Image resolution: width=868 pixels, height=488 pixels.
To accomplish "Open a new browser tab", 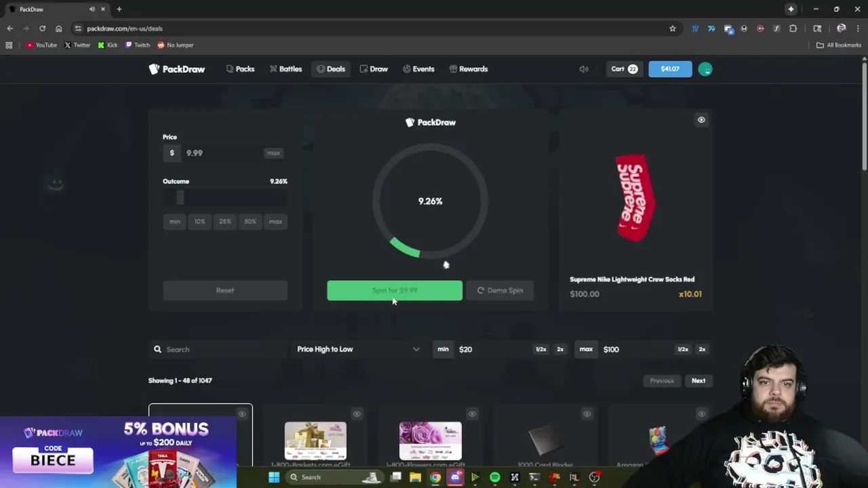I will coord(119,9).
